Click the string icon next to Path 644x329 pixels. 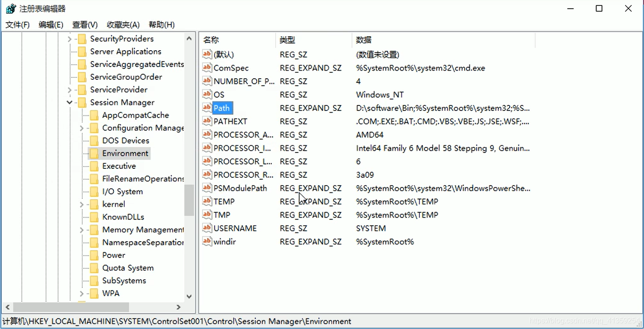(207, 108)
